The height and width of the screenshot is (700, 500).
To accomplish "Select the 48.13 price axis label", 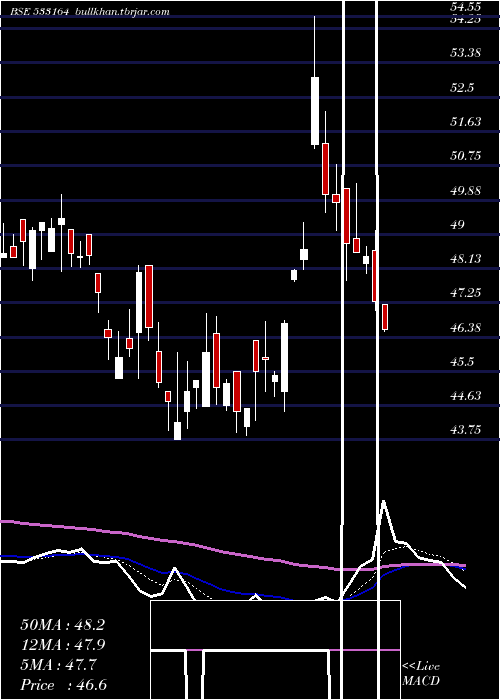I will [466, 258].
